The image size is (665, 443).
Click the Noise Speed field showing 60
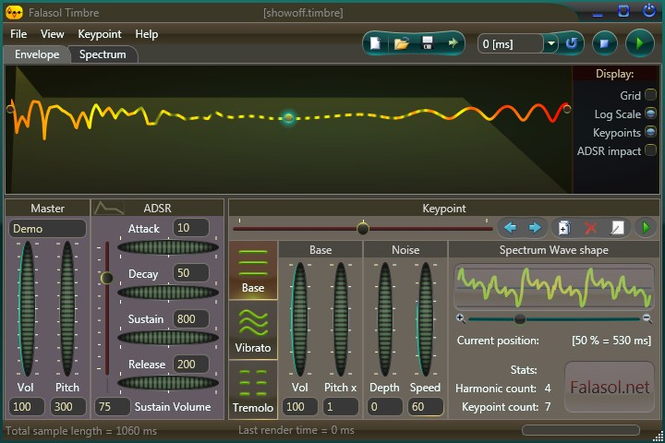pyautogui.click(x=425, y=407)
